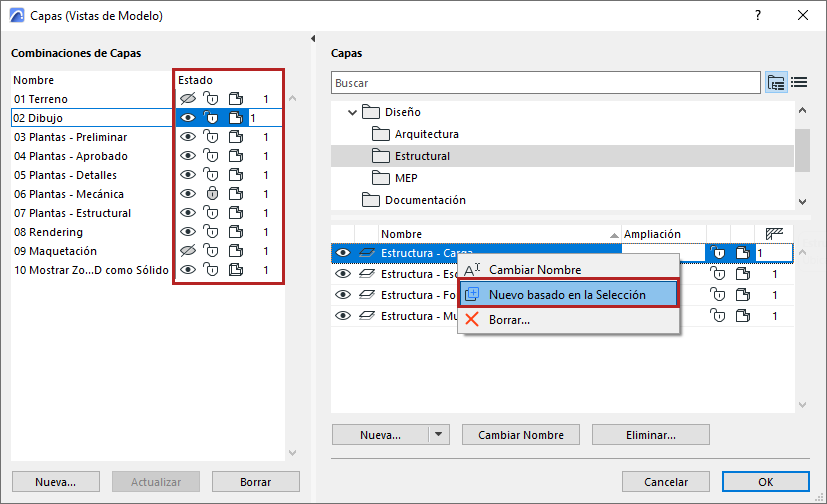Viewport: 827px width, 504px height.
Task: Show hidden 01 Terreno combination eye
Action: (x=186, y=99)
